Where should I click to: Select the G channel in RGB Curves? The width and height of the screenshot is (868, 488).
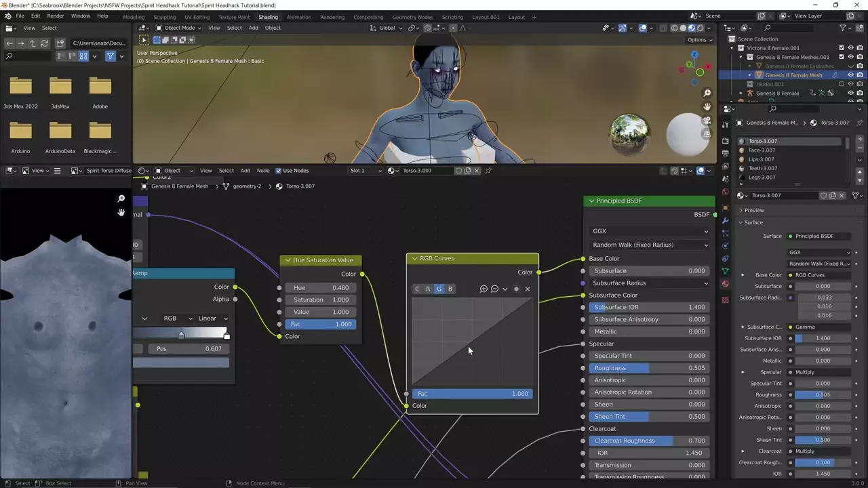point(439,289)
